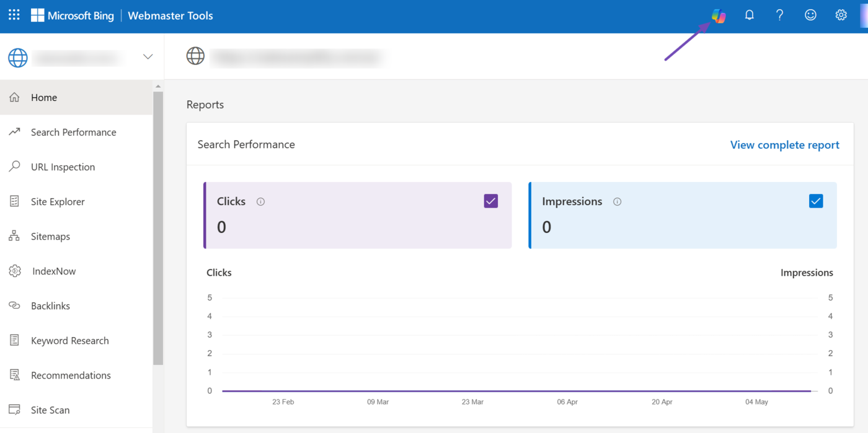Open the notifications bell
The image size is (868, 433).
[x=749, y=15]
